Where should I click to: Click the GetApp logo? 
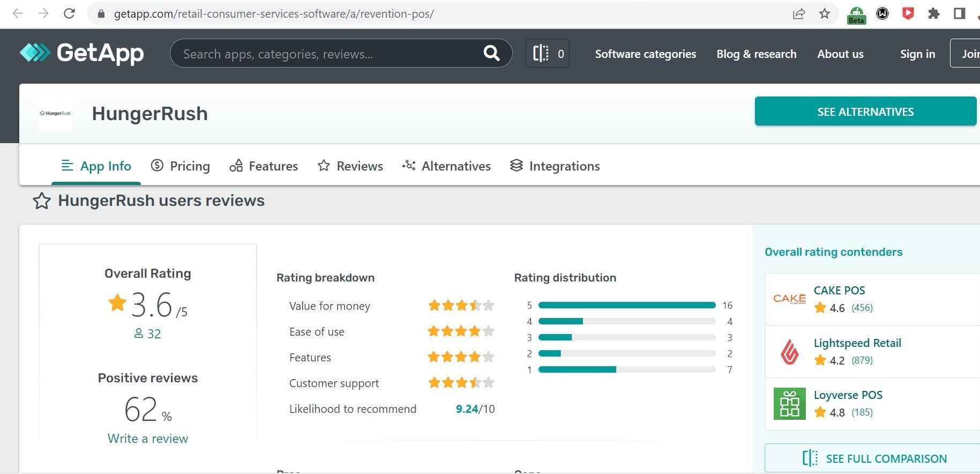81,53
